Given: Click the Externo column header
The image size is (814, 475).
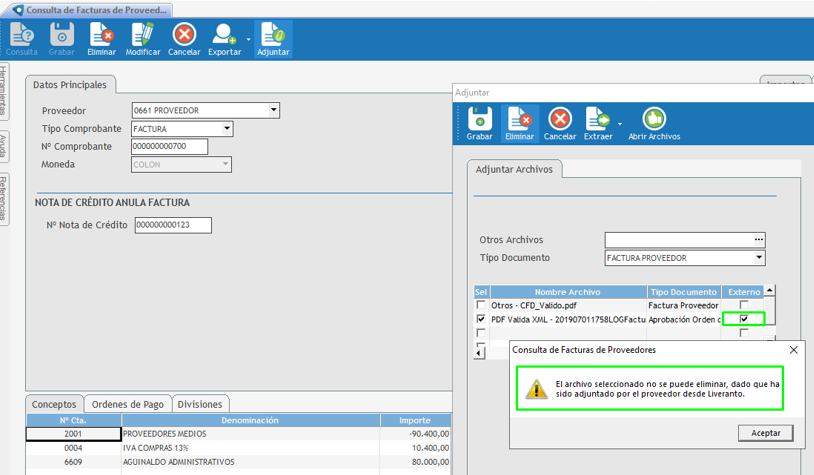Looking at the screenshot, I should point(744,292).
